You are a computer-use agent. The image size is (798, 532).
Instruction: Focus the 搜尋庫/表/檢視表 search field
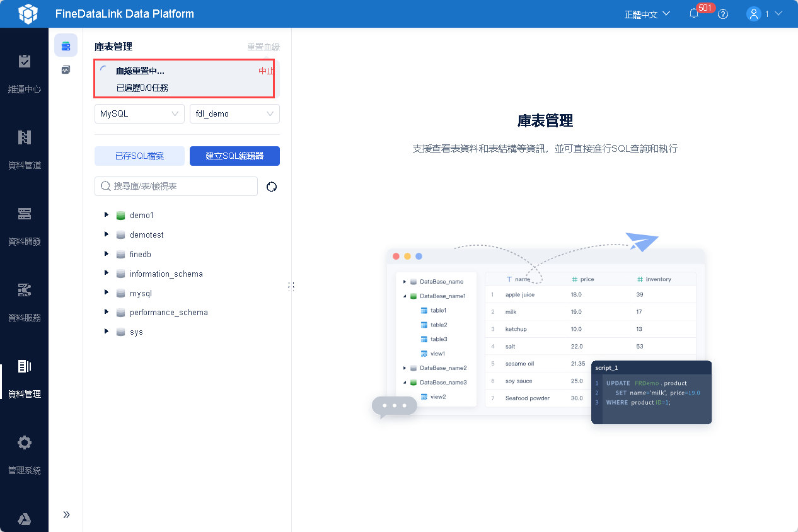[x=176, y=187]
